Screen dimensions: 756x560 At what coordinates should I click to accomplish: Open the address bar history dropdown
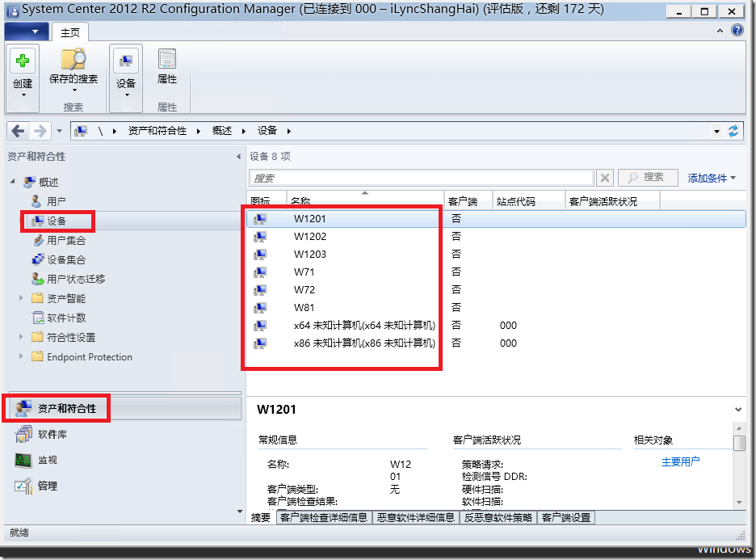click(716, 131)
